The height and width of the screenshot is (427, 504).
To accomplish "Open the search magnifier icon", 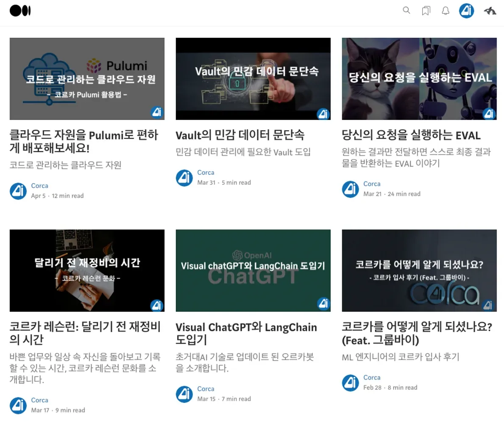I will pyautogui.click(x=406, y=10).
